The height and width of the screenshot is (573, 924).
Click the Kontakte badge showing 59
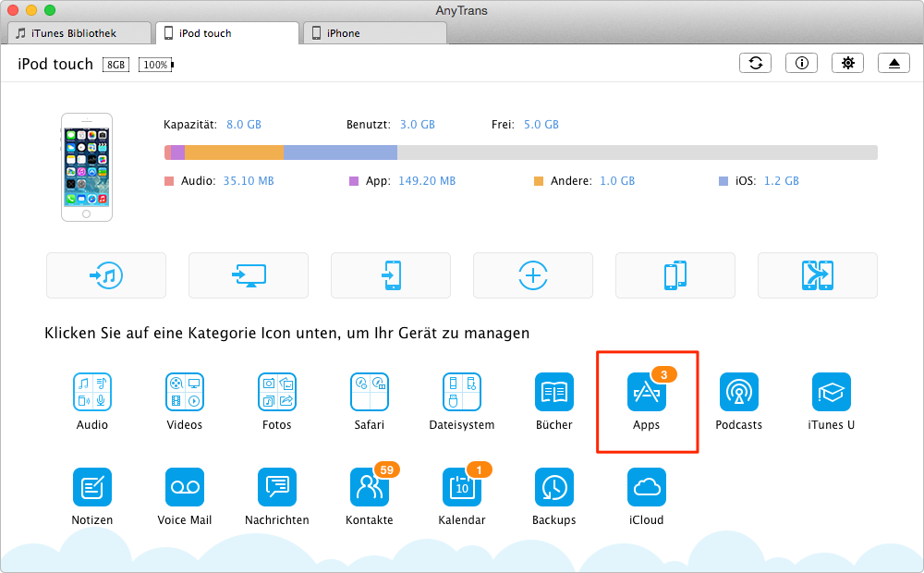386,469
